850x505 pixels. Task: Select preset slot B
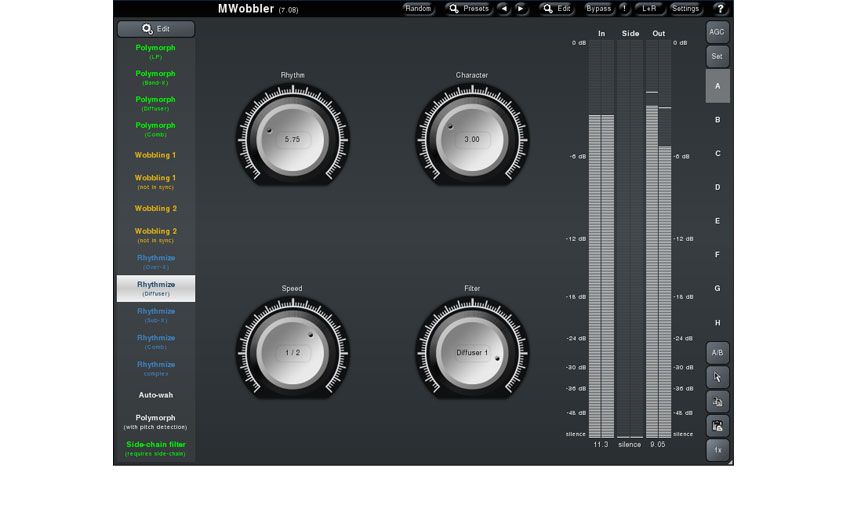[717, 120]
